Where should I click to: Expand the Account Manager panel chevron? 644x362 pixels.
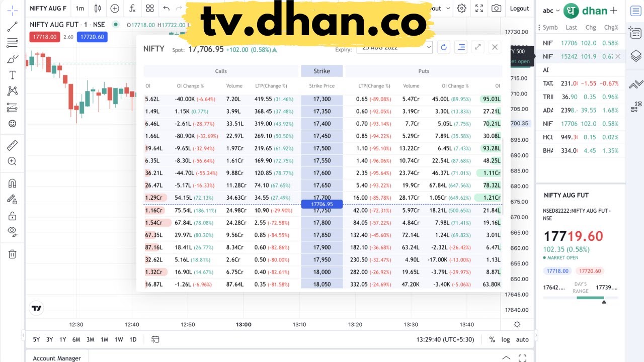point(507,358)
